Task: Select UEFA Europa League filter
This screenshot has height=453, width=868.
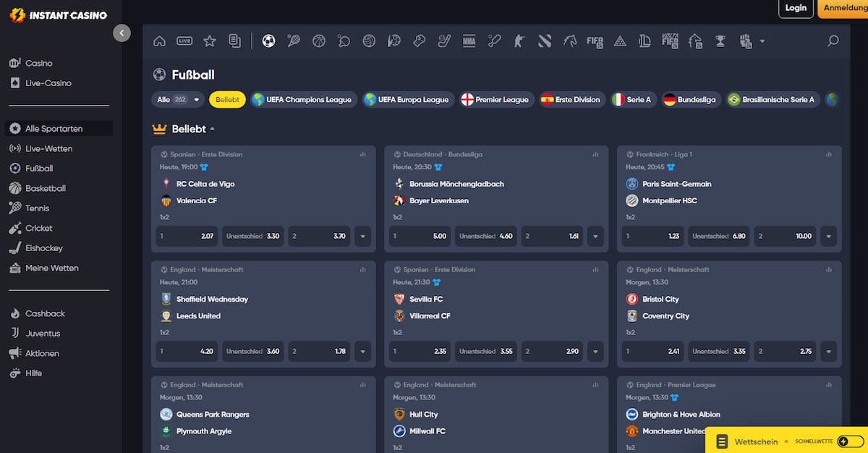Action: (408, 100)
